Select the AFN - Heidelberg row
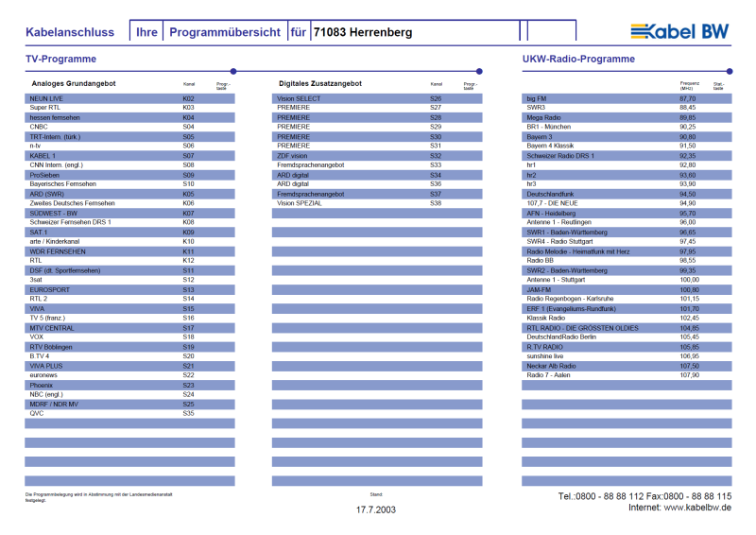 627,213
